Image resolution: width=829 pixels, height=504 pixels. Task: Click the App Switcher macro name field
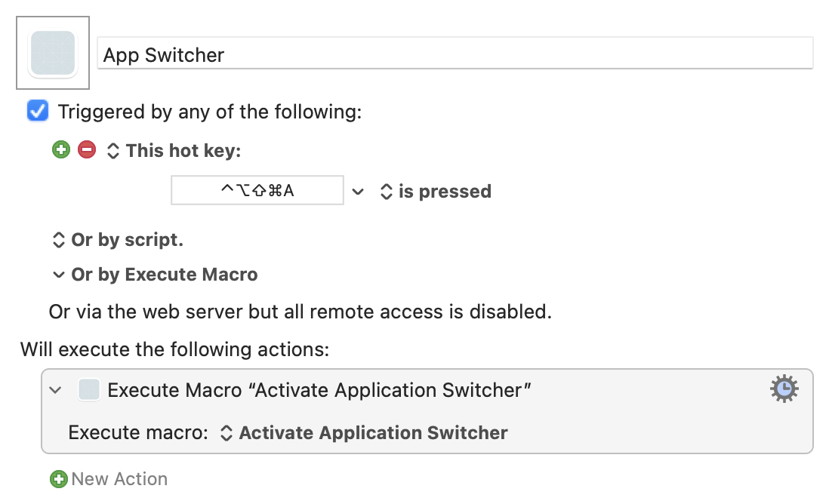(x=455, y=54)
